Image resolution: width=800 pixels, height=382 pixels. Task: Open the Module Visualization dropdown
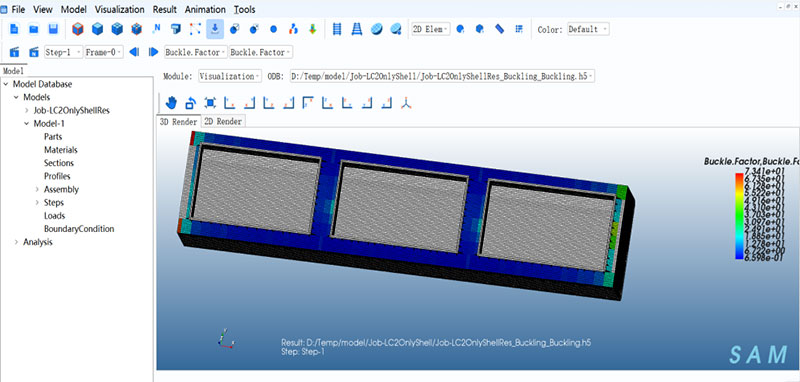pos(230,77)
